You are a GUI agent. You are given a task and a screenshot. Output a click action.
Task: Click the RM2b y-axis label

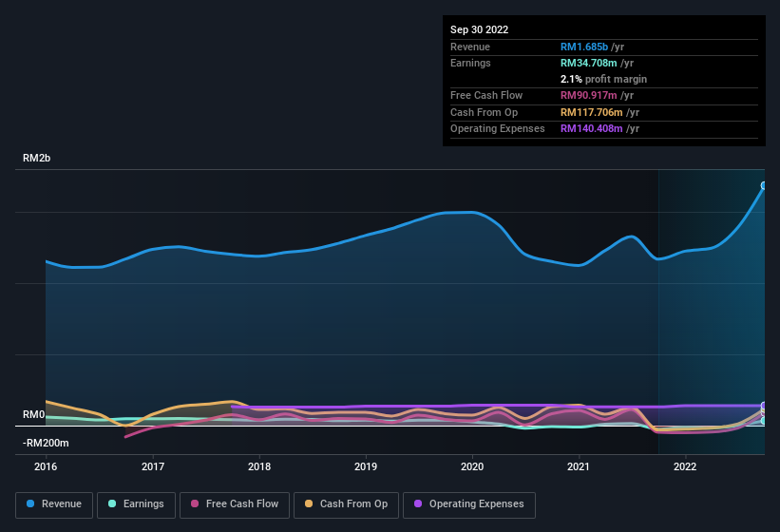[36, 158]
